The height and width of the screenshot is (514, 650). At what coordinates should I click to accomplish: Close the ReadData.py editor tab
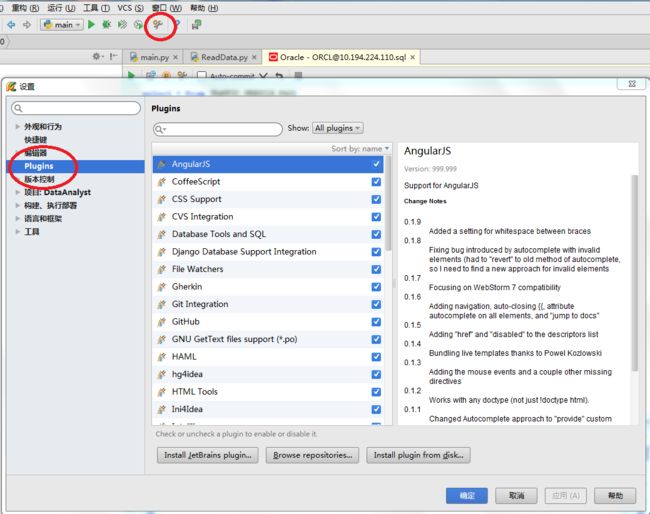(x=254, y=57)
